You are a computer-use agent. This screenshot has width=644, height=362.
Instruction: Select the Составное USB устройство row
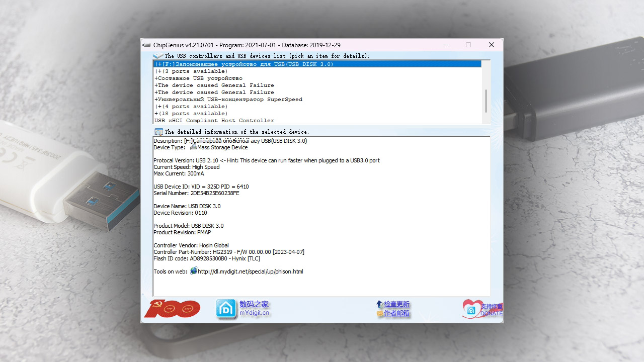click(x=317, y=78)
